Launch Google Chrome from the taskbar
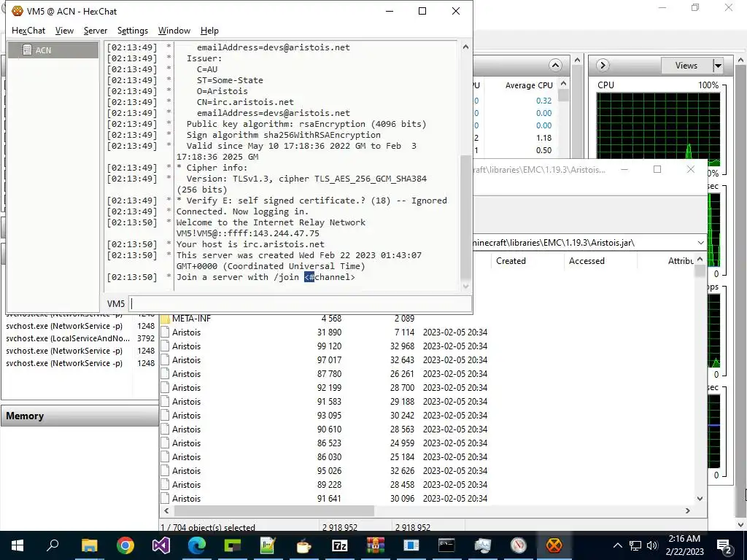Viewport: 747px width, 560px height. [x=125, y=545]
